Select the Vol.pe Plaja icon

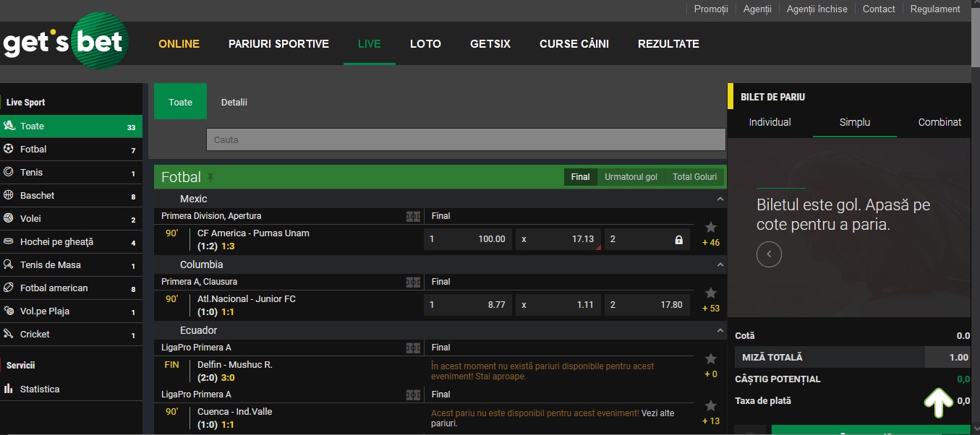point(9,311)
